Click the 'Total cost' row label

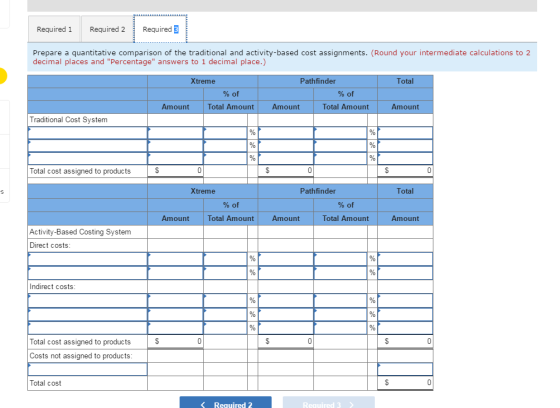point(45,383)
